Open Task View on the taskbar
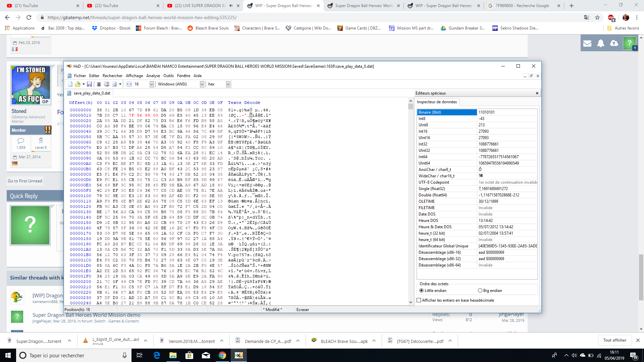The image size is (644, 362). click(140, 355)
